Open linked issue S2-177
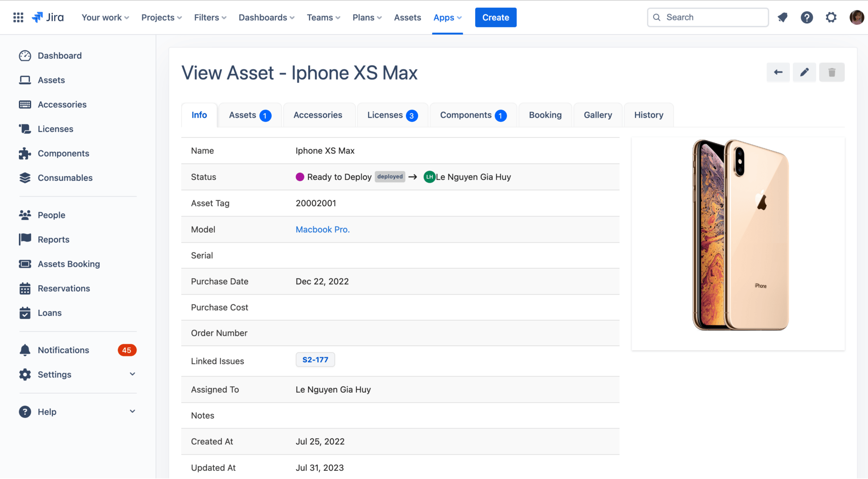Image resolution: width=868 pixels, height=479 pixels. [315, 360]
